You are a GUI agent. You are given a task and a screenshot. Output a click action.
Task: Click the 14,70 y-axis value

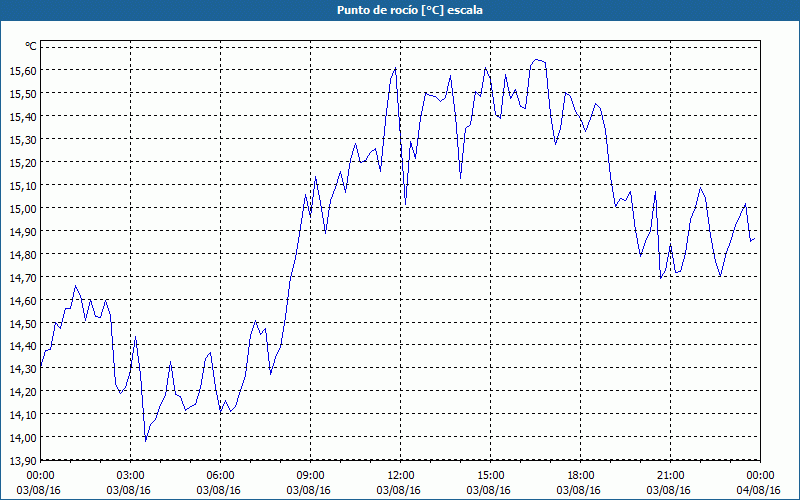click(23, 277)
